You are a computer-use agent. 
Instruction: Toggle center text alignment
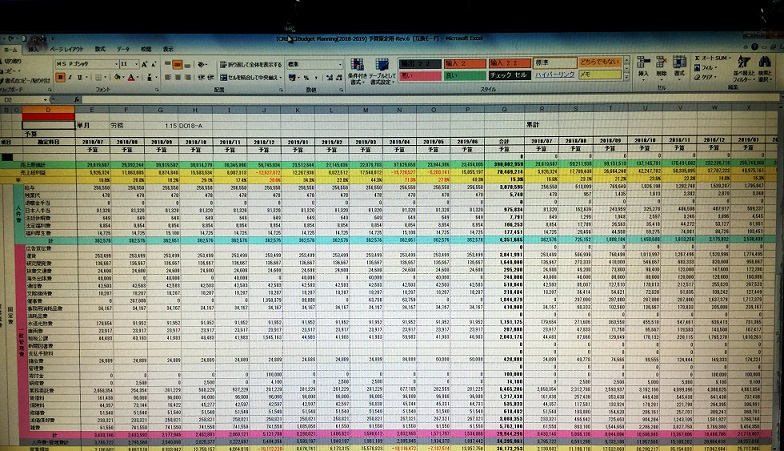tap(178, 78)
